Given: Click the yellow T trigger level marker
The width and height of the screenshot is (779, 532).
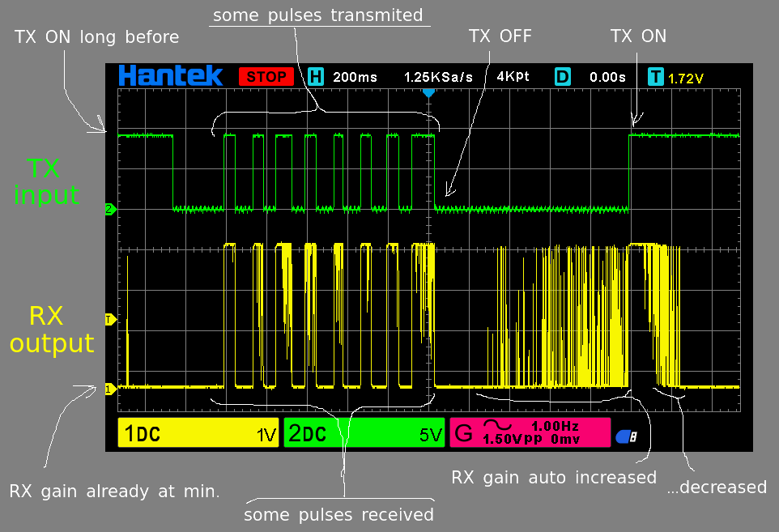Looking at the screenshot, I should pos(111,320).
